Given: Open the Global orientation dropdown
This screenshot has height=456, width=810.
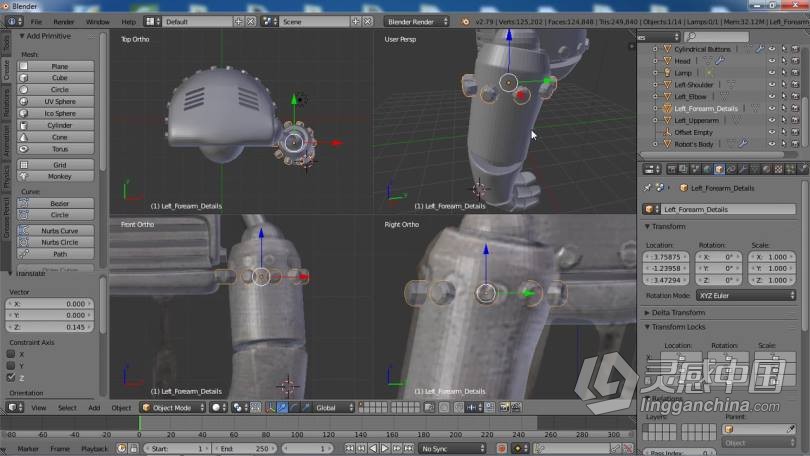Looking at the screenshot, I should 334,407.
